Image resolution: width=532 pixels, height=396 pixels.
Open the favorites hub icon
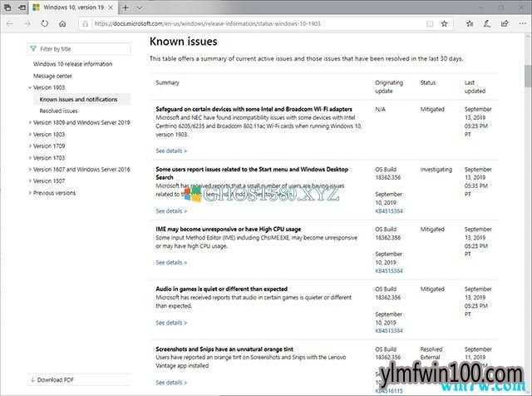(470, 24)
